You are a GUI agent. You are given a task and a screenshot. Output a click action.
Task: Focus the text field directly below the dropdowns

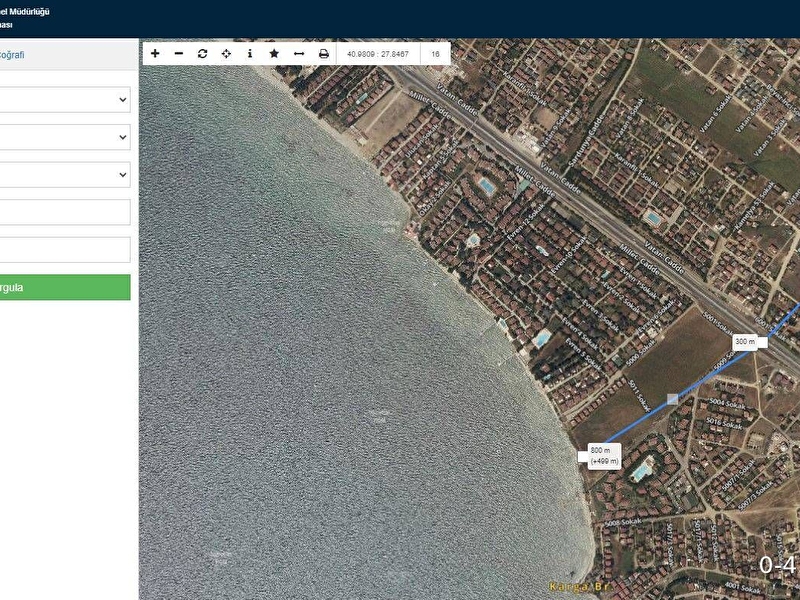pyautogui.click(x=64, y=212)
